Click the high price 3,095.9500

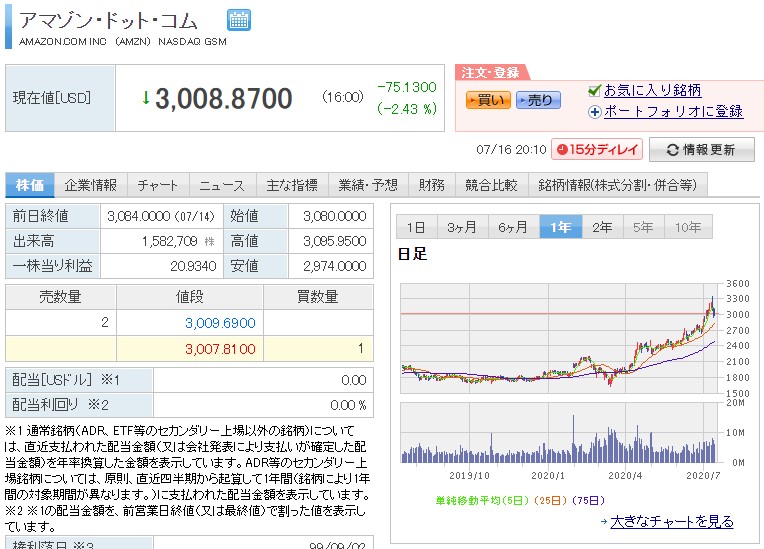click(335, 241)
